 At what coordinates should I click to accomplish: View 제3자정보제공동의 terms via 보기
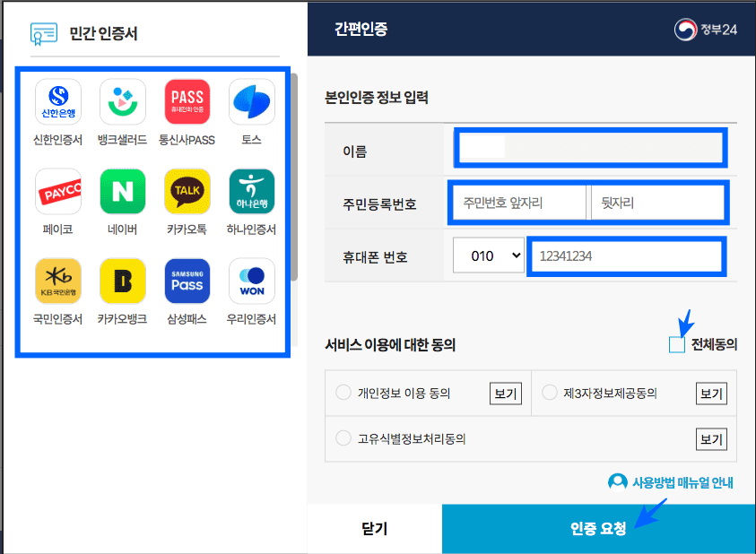click(711, 394)
